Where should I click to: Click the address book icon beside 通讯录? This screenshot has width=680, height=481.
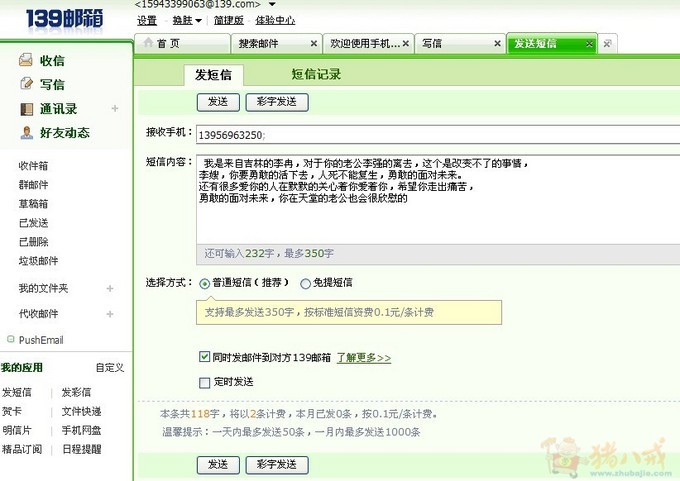tap(26, 109)
